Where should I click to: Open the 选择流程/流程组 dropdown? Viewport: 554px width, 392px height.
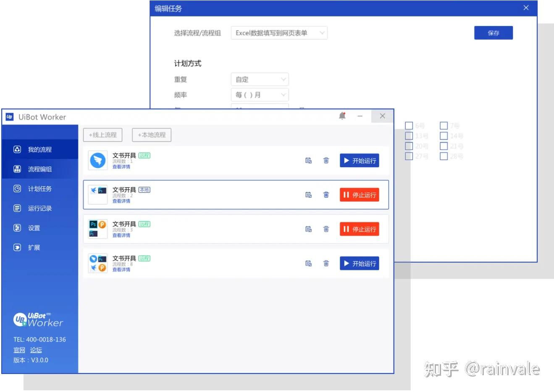(x=279, y=33)
